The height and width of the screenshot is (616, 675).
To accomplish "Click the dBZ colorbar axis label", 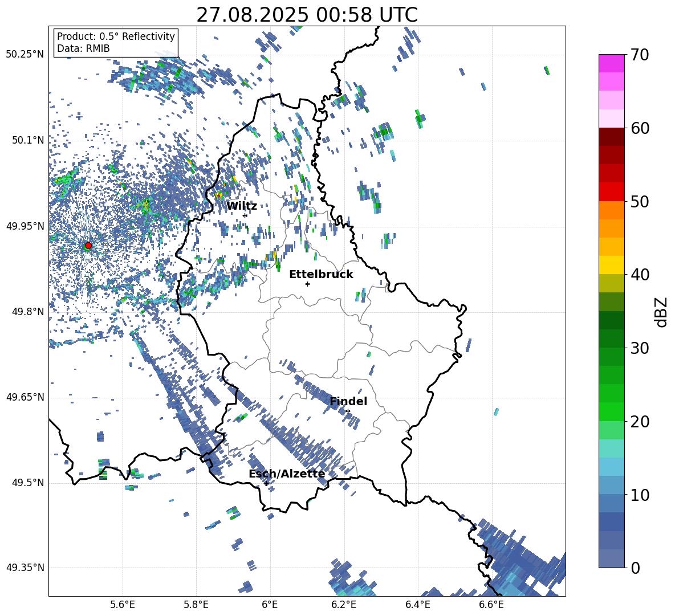I will pyautogui.click(x=662, y=312).
